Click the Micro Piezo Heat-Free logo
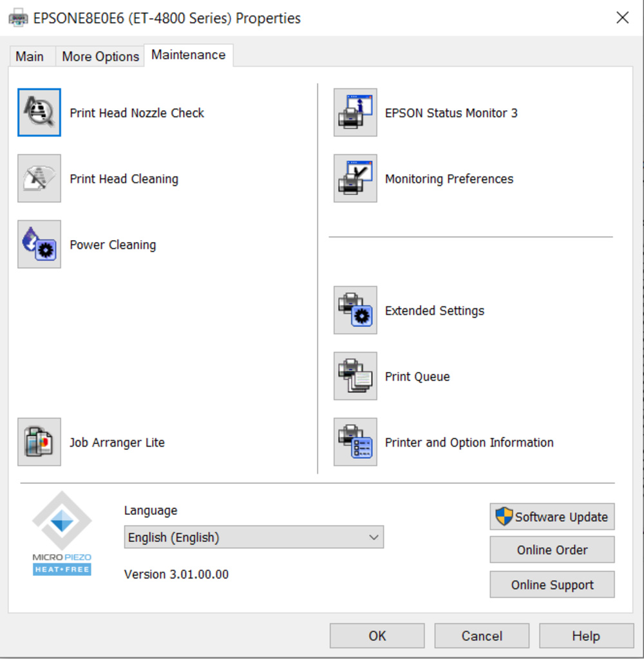 pyautogui.click(x=62, y=534)
